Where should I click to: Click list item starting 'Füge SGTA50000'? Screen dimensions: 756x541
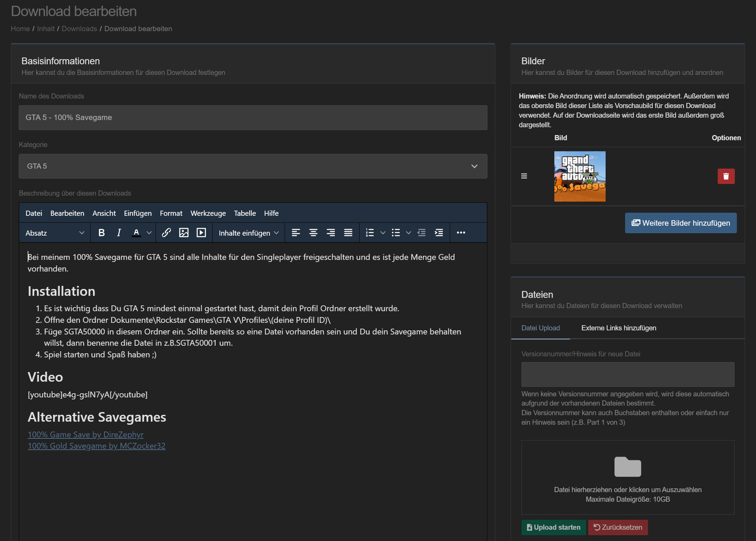point(253,337)
